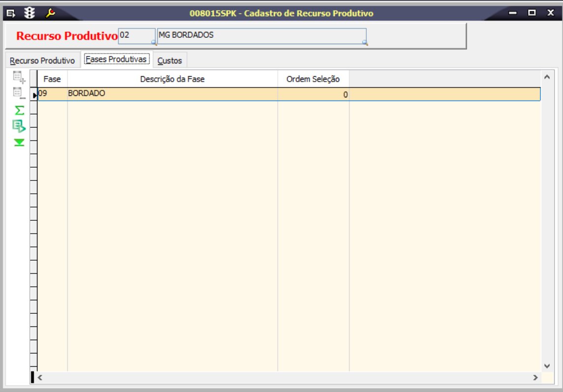Open lookup magnifier on resource code field

(154, 42)
